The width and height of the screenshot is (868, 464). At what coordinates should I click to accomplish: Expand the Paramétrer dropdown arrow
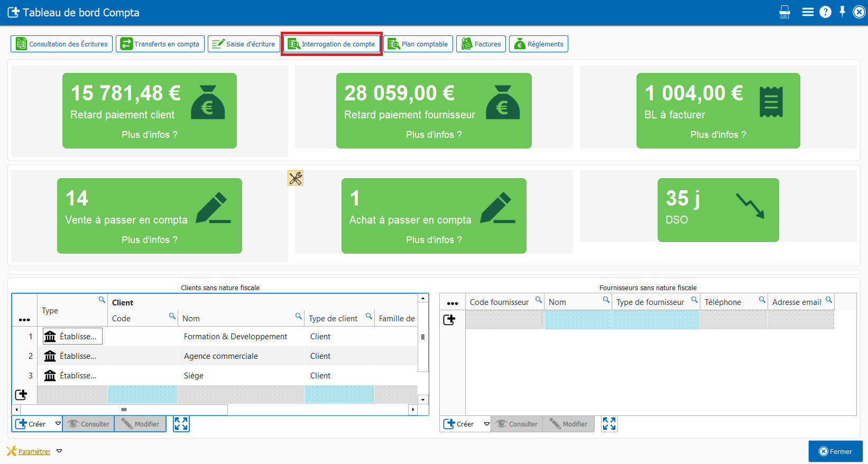point(59,451)
